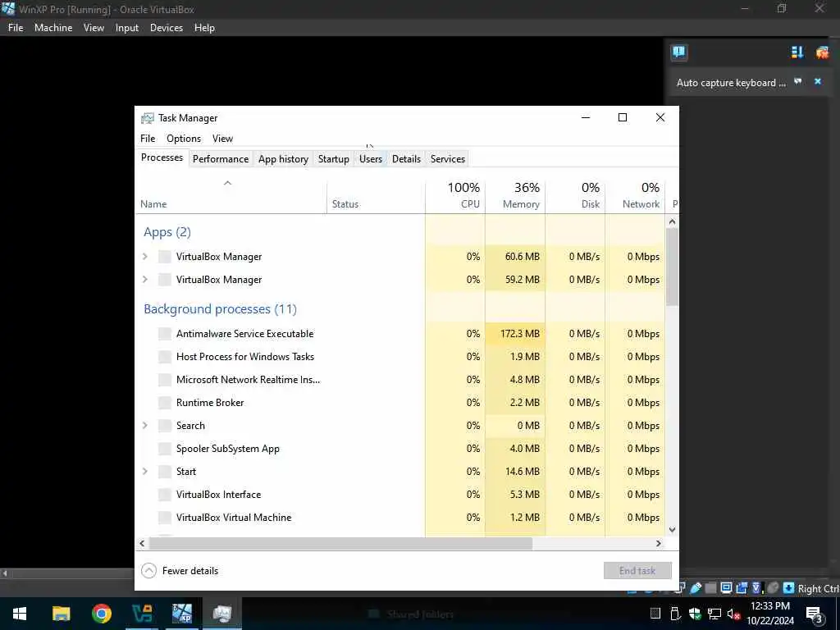840x630 pixels.
Task: Click the USB device icon in VirtualBox status bar
Action: 696,587
